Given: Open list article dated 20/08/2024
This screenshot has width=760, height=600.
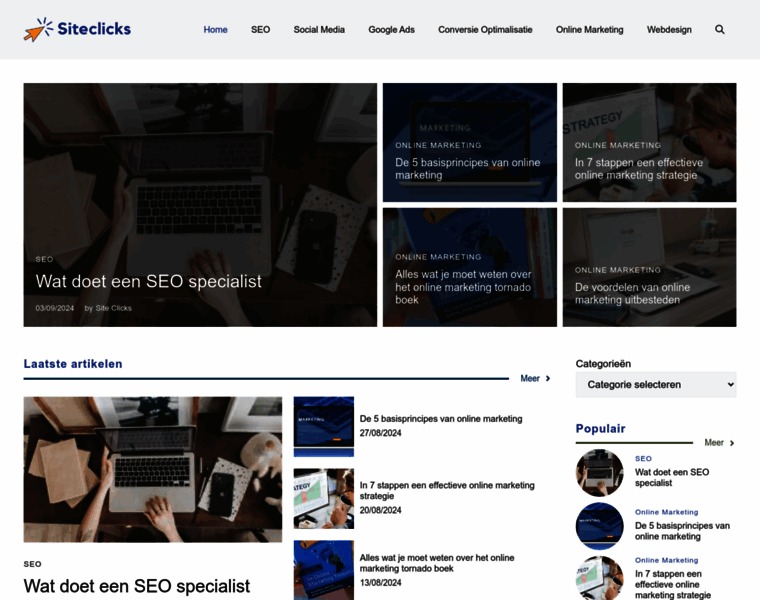Looking at the screenshot, I should [x=447, y=490].
